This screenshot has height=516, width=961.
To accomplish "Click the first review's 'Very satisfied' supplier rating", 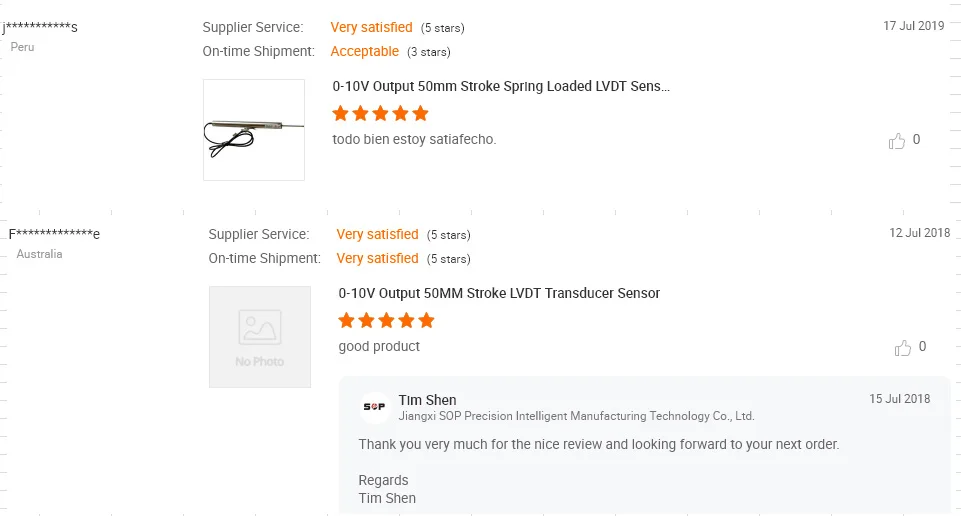I will [x=371, y=28].
